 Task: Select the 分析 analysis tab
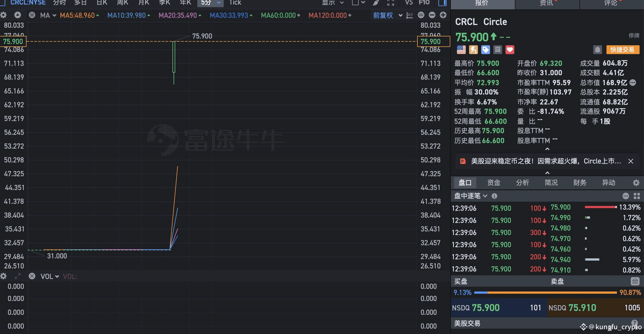[522, 182]
